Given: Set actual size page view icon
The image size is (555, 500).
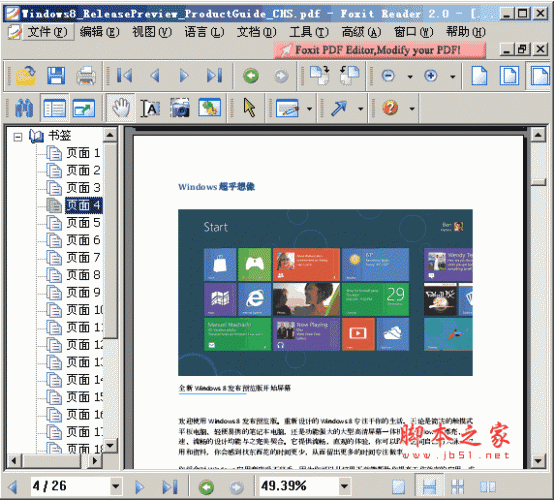Looking at the screenshot, I should coord(479,75).
